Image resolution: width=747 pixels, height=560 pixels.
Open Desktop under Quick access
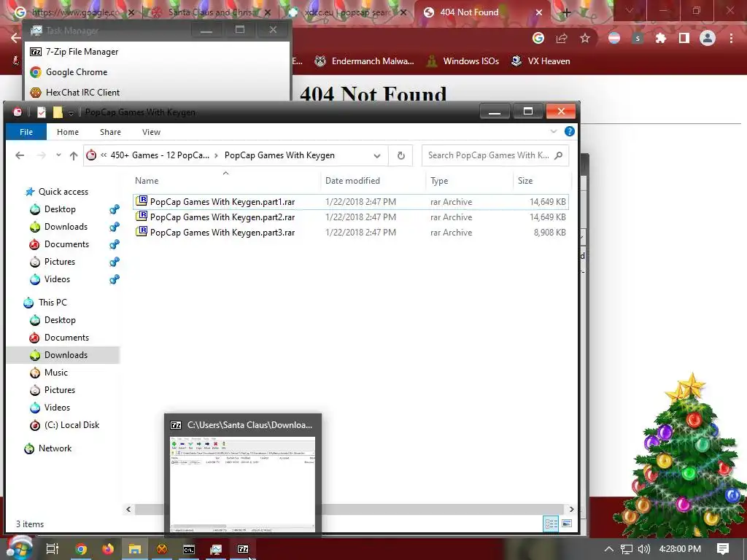point(60,209)
